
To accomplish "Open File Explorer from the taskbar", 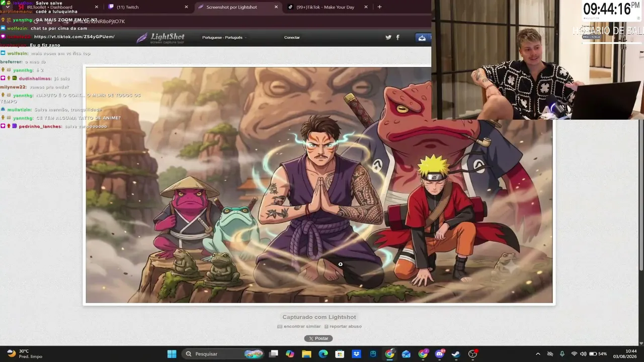I will 306,354.
